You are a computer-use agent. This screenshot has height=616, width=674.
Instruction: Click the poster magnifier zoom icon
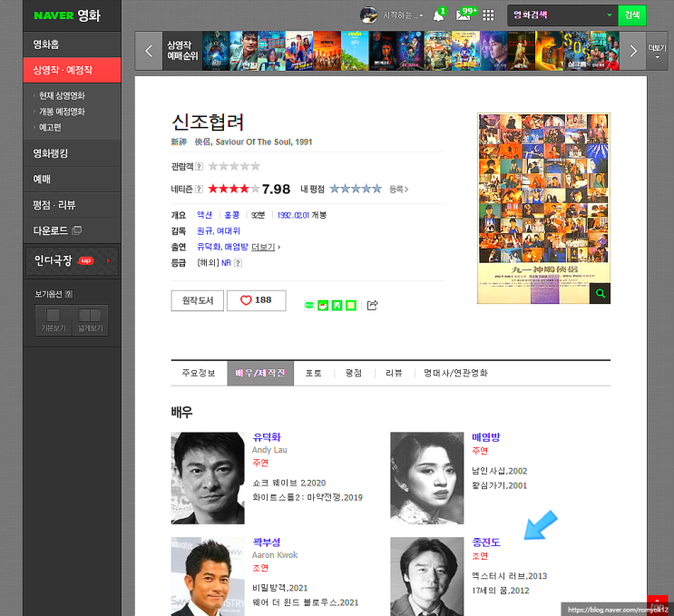(600, 294)
